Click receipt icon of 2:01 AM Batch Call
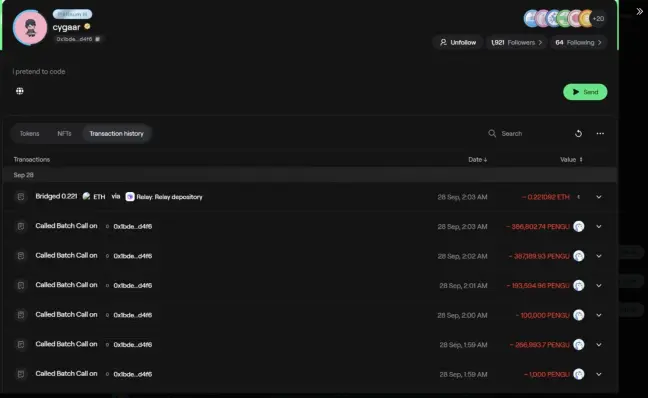Viewport: 648px width, 398px height. coord(21,286)
